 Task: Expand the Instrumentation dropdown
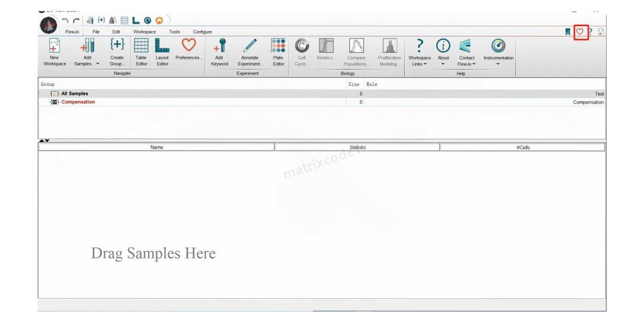pos(498,64)
